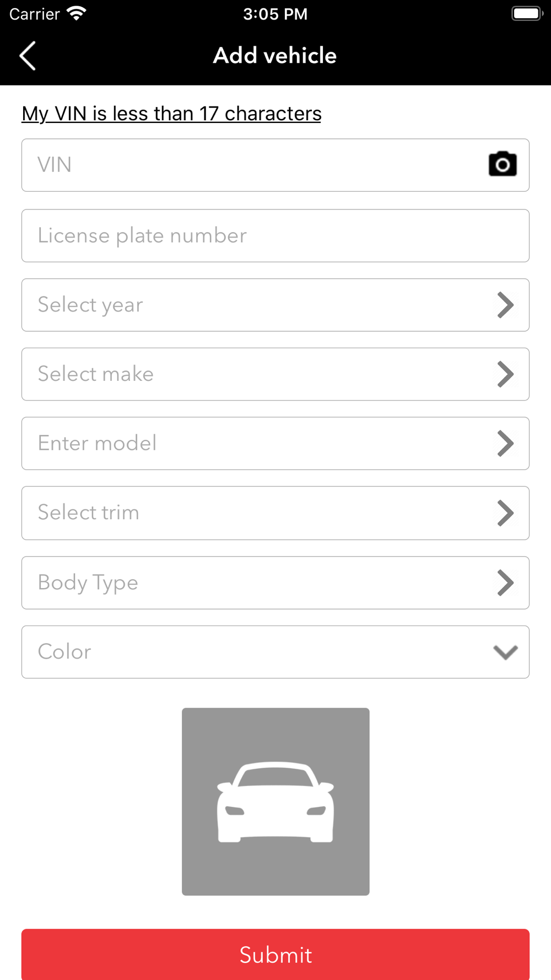Choose the Select year field
Viewport: 551px width, 980px height.
pos(275,305)
